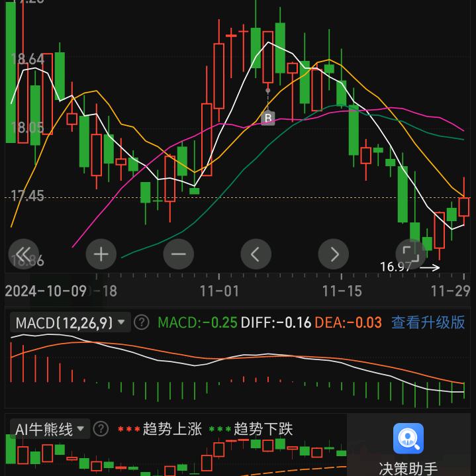Tap the 16.97 lowest price label
The width and height of the screenshot is (476, 476).
click(x=396, y=267)
